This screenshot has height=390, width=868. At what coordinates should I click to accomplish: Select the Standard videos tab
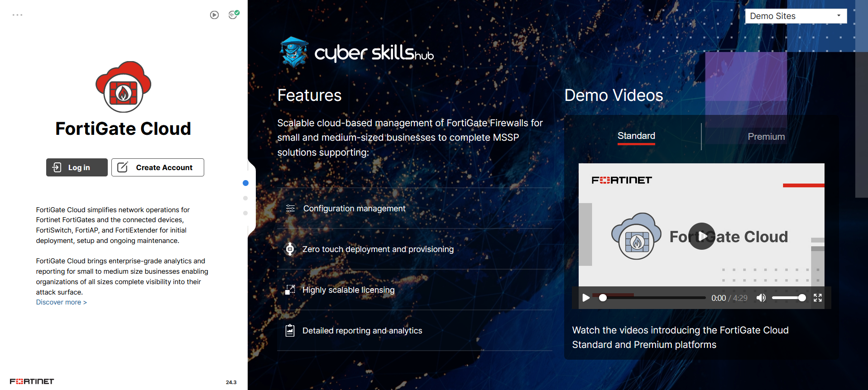click(636, 136)
